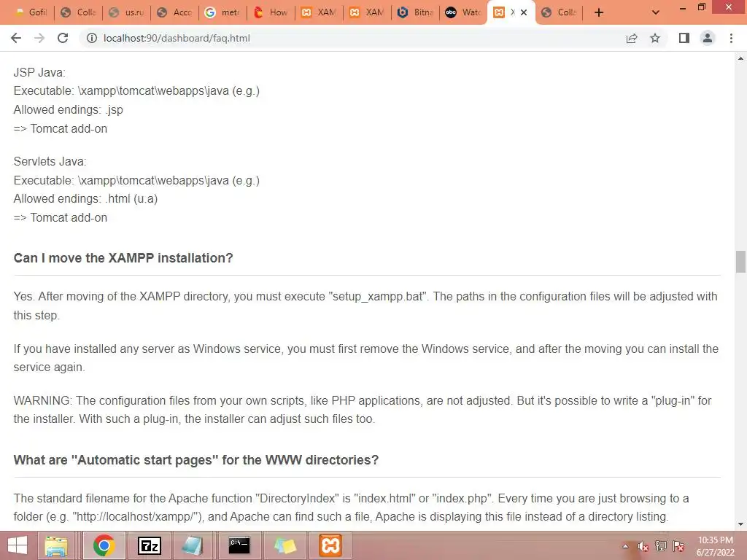The height and width of the screenshot is (560, 747).
Task: Switch to the last Colla tab
Action: coord(560,12)
